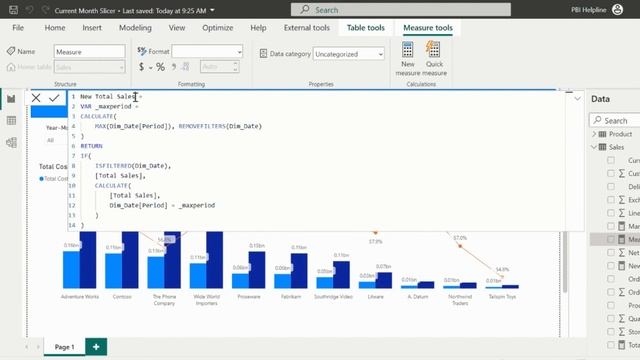Viewport: 640px width, 360px height.
Task: Check the first Cur field checkbox under Sales
Action: pos(611,160)
